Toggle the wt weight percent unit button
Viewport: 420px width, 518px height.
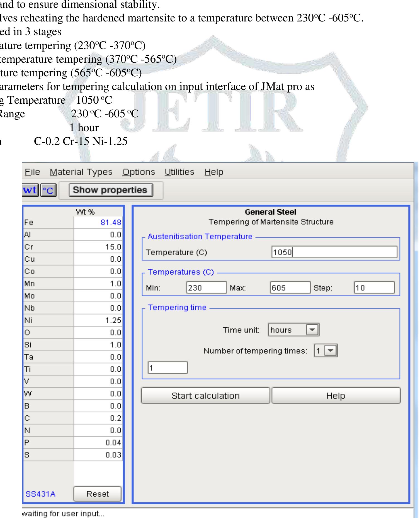pos(31,190)
